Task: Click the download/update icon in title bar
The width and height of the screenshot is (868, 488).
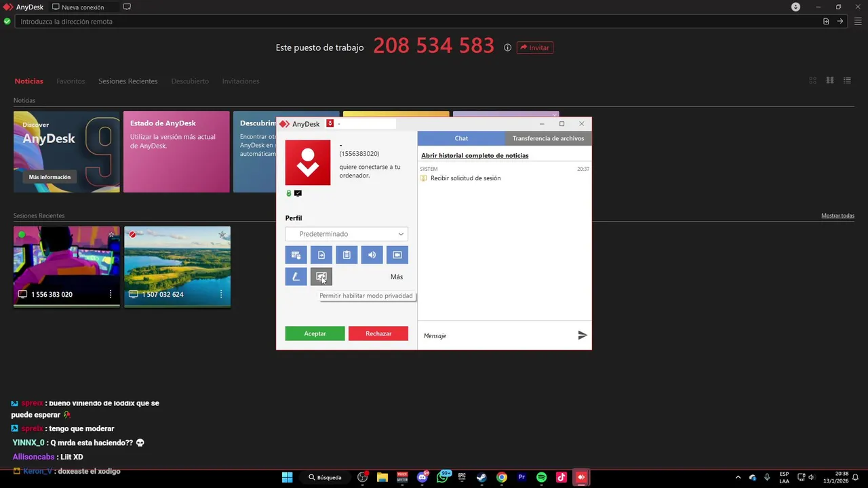Action: click(x=796, y=7)
